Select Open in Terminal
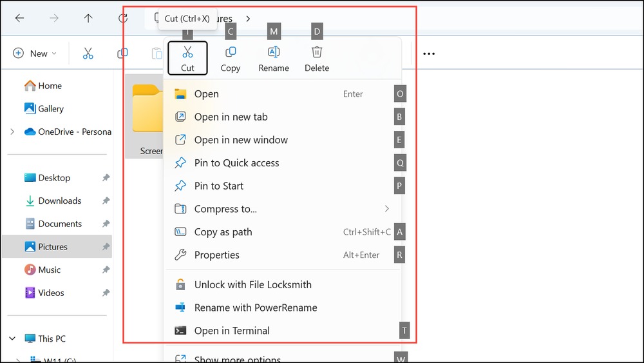The width and height of the screenshot is (644, 363). [283, 331]
